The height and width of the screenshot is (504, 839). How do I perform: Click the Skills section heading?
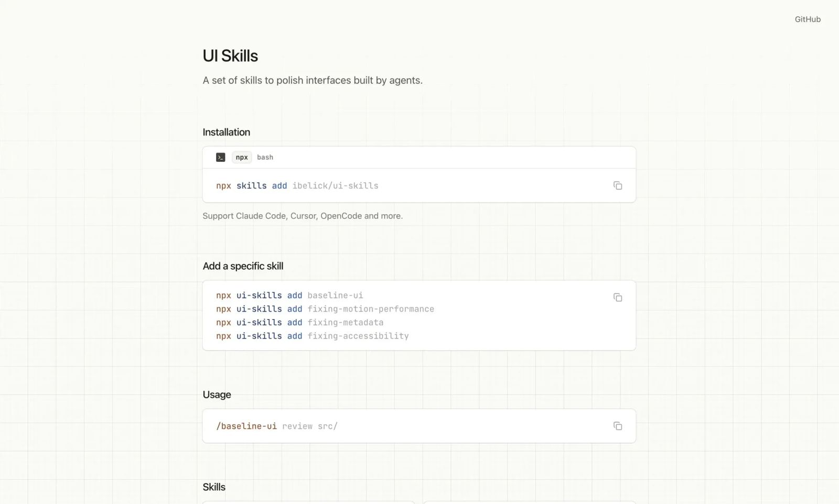(214, 487)
